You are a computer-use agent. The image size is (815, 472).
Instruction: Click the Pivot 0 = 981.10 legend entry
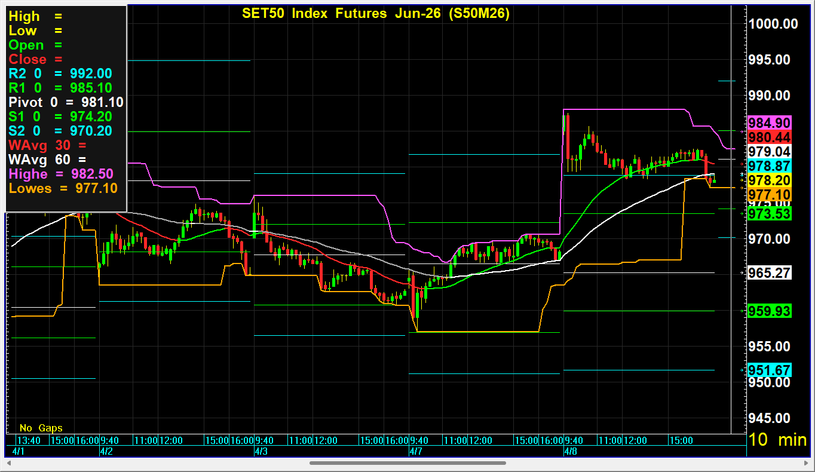tap(66, 102)
